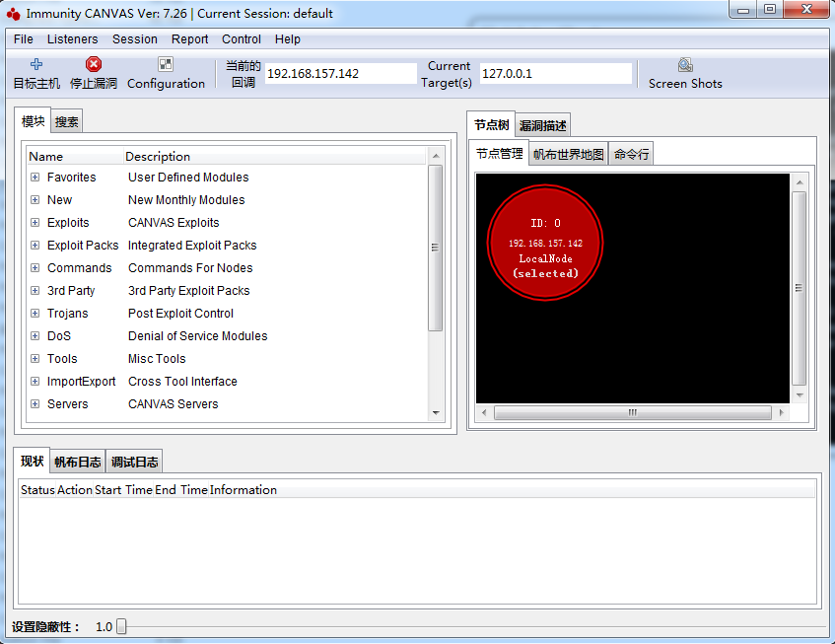This screenshot has height=644, width=835.
Task: Switch to the 模块 modules tab
Action: [33, 121]
